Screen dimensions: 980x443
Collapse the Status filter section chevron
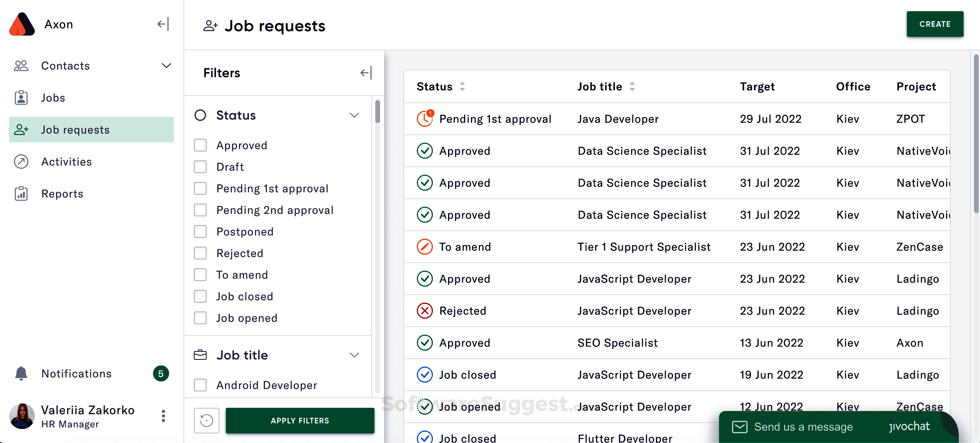pos(354,115)
